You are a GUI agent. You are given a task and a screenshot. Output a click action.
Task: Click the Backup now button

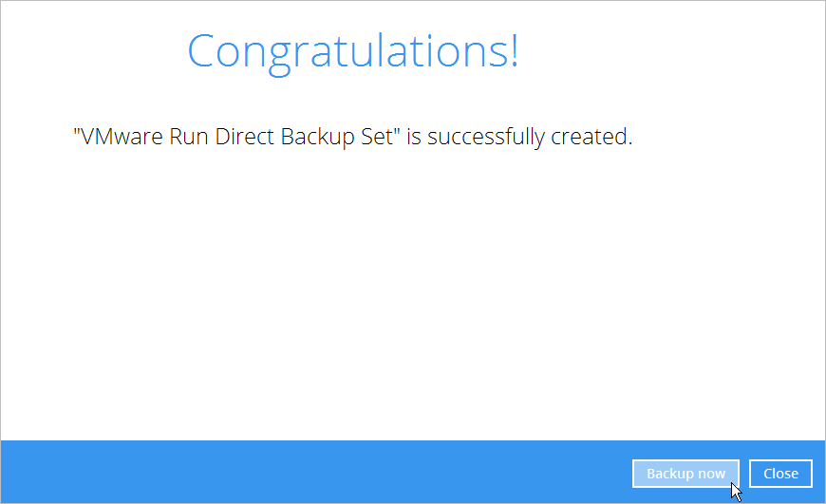coord(685,474)
